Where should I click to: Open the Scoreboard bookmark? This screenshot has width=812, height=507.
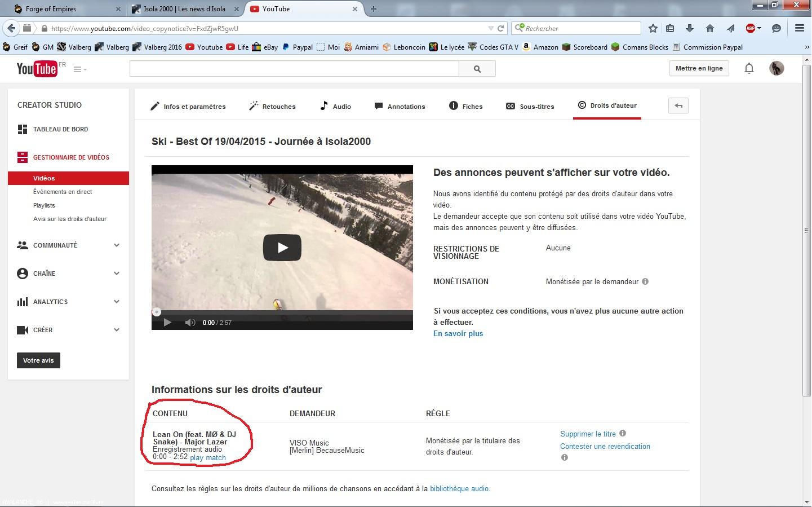point(584,47)
